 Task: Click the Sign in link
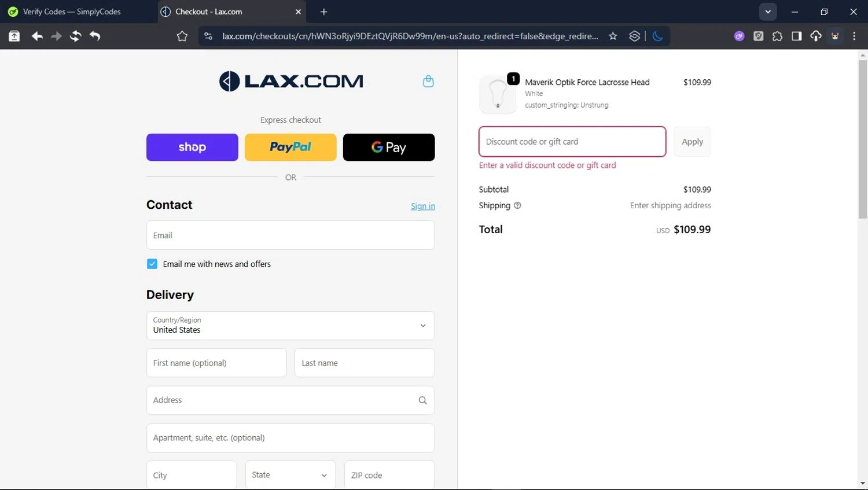pos(423,206)
